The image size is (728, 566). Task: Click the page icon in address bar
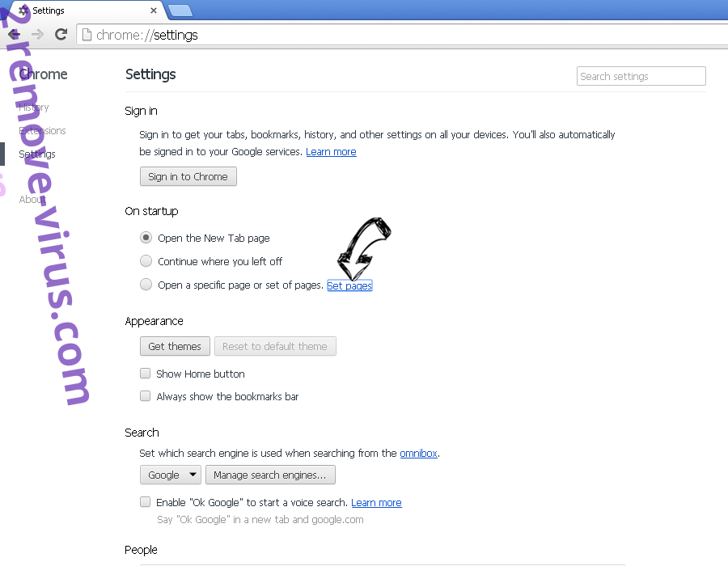click(x=87, y=35)
